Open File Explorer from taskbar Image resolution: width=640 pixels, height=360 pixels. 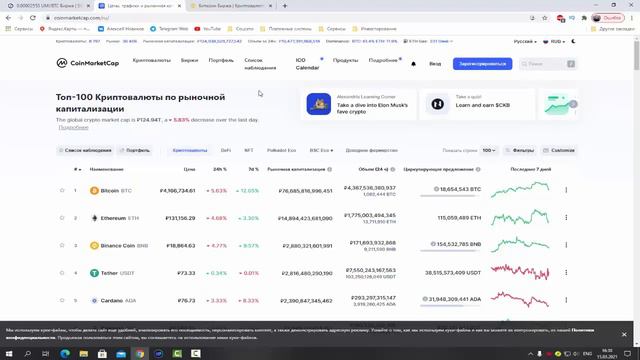[x=84, y=353]
